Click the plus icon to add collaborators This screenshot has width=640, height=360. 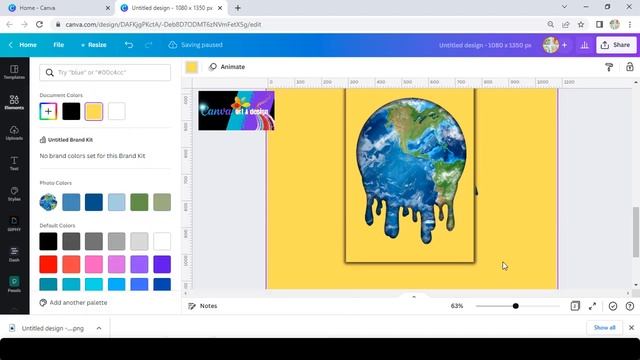(x=564, y=45)
